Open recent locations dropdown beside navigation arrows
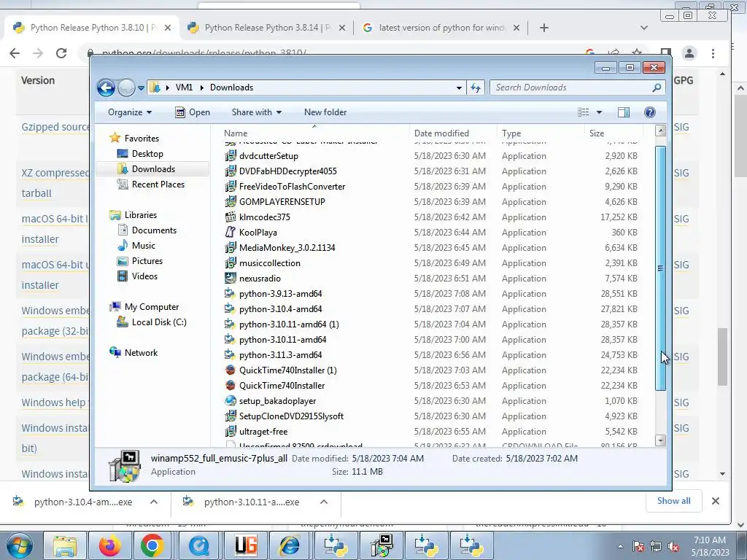The height and width of the screenshot is (560, 747). coord(141,88)
